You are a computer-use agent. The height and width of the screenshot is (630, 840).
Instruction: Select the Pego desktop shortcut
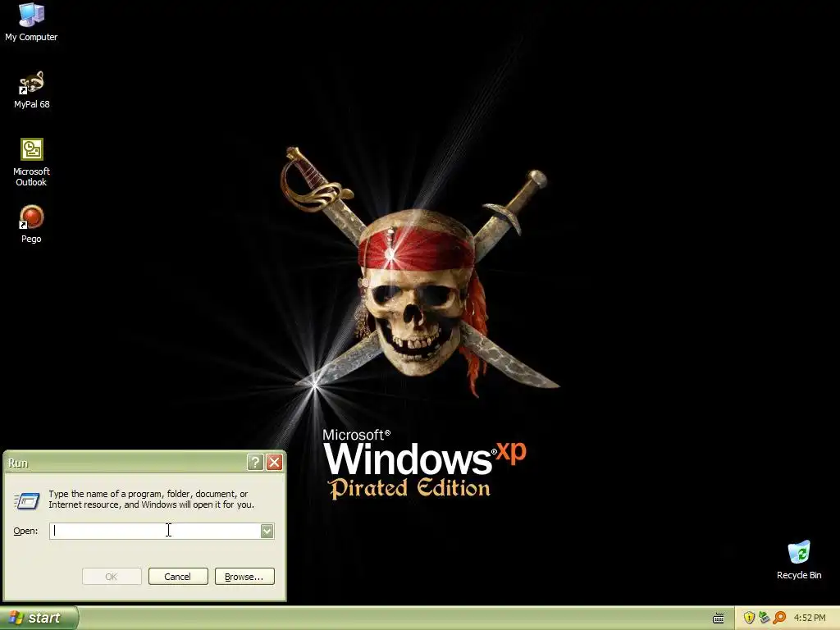[31, 224]
